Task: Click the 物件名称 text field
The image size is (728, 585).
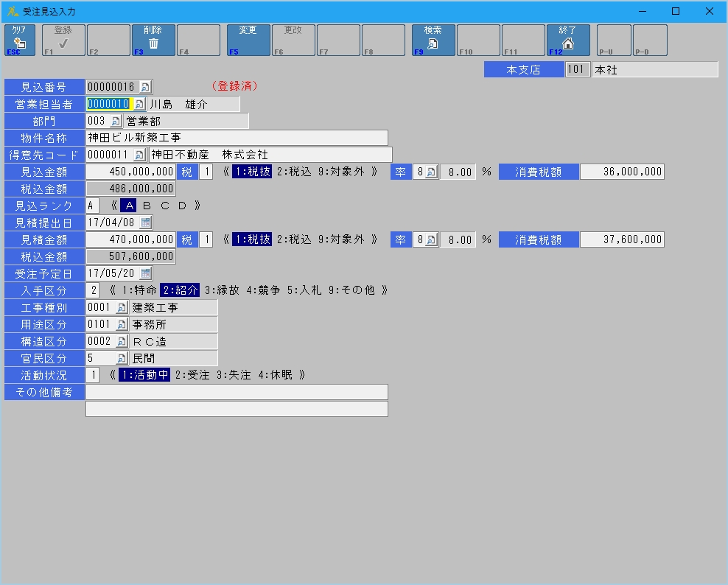Action: tap(237, 138)
